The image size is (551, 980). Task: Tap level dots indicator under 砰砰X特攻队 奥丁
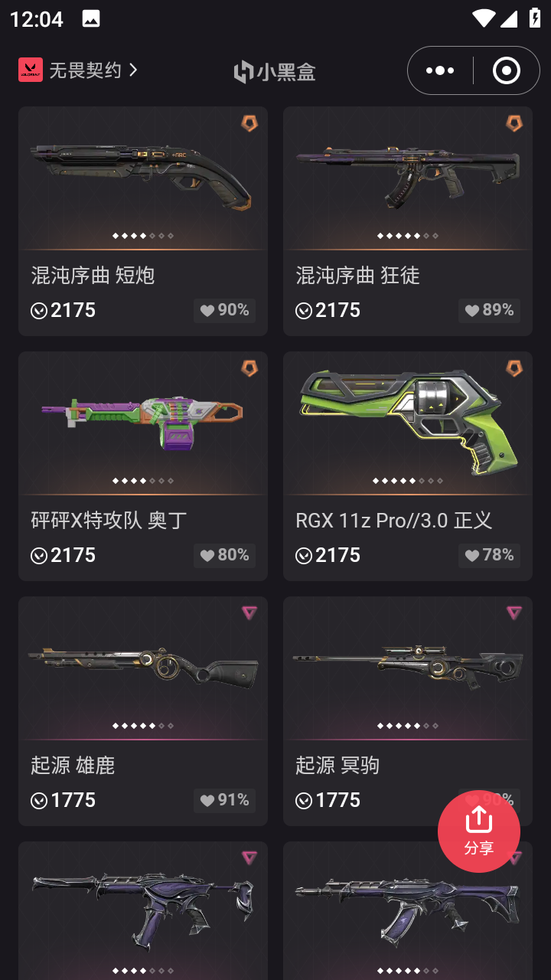[143, 481]
